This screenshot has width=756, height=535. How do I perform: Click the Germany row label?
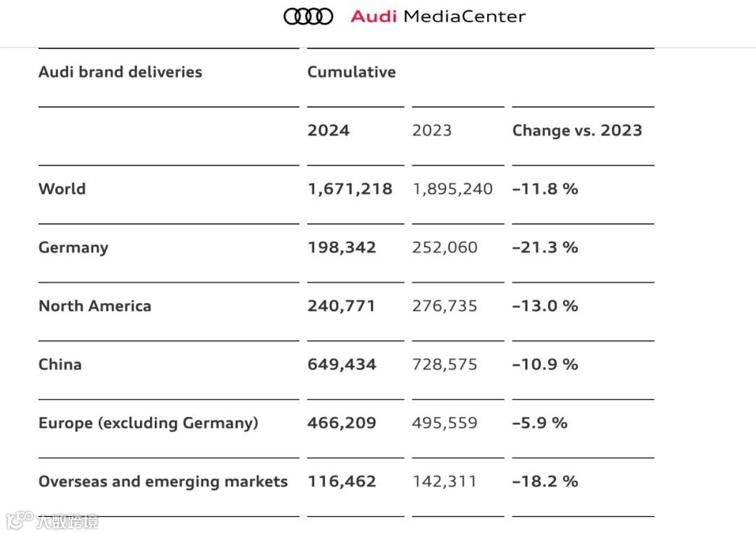[73, 247]
